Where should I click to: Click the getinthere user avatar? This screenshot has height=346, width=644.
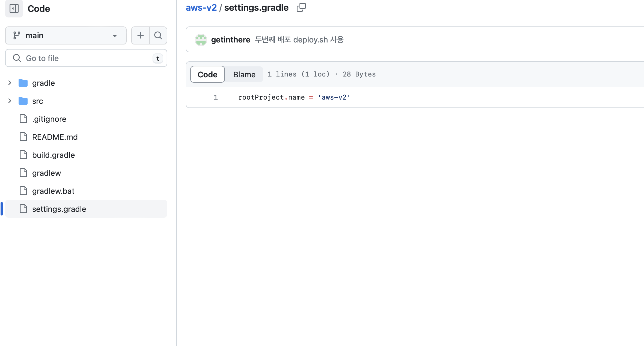(201, 40)
